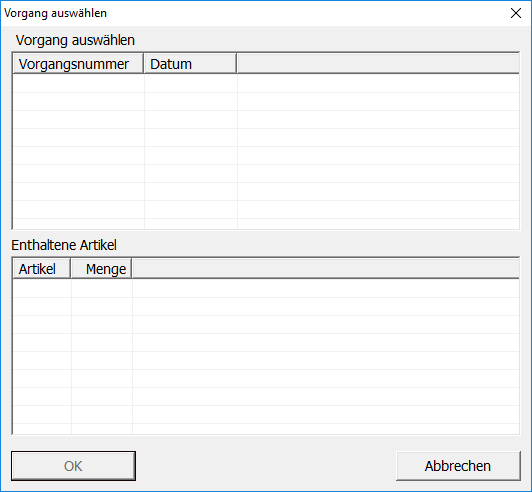Viewport: 532px width, 492px height.
Task: Click the dialog title bar text
Action: tap(55, 13)
